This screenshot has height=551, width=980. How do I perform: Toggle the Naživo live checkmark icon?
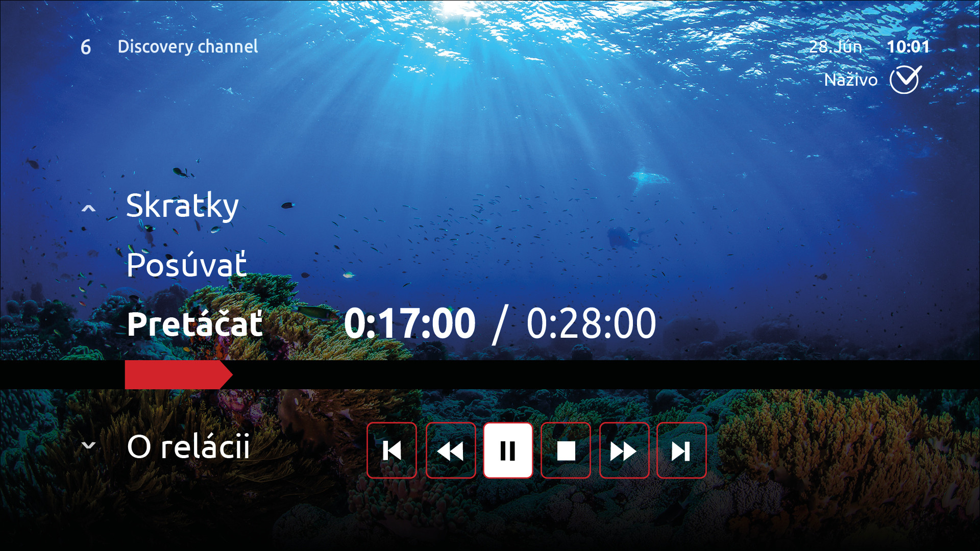905,80
